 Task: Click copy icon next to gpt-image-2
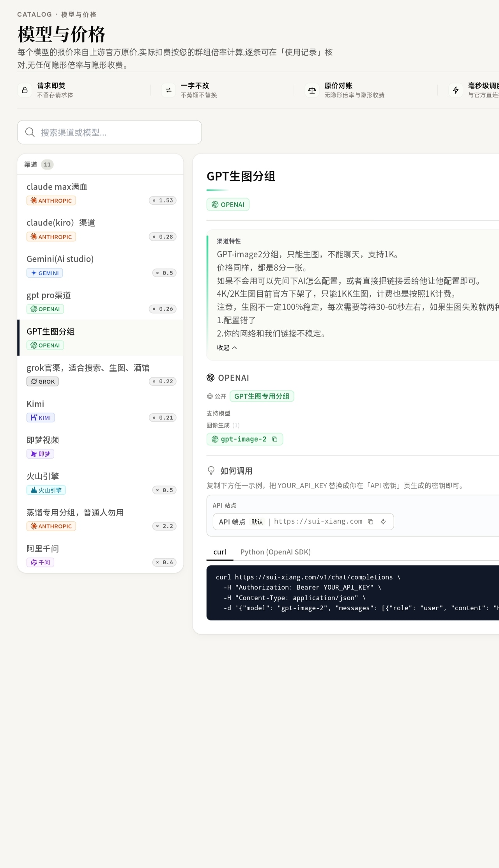274,439
